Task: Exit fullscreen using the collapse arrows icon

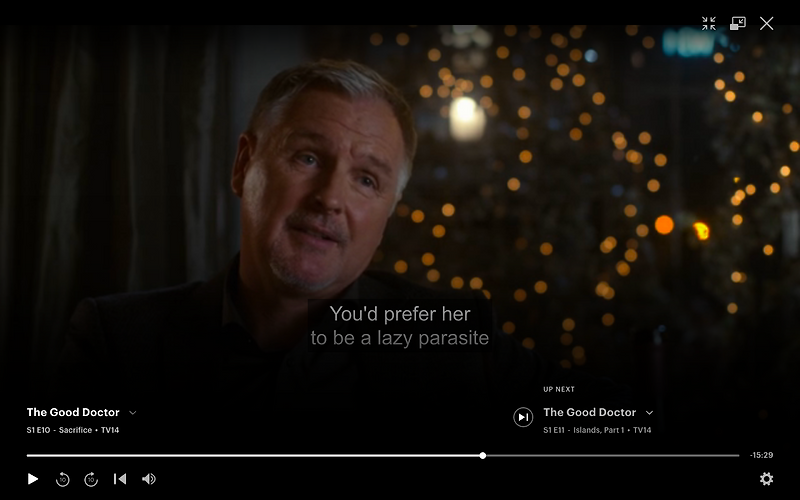Action: click(x=709, y=23)
